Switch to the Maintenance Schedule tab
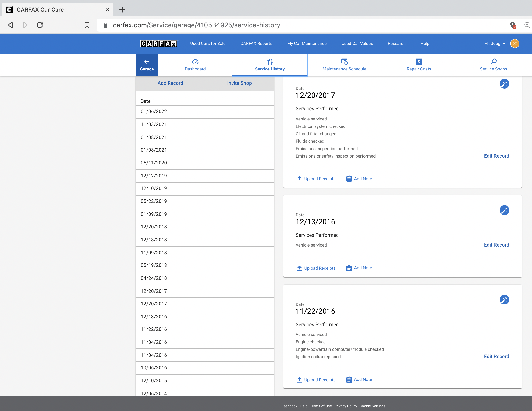The image size is (532, 411). [x=344, y=65]
